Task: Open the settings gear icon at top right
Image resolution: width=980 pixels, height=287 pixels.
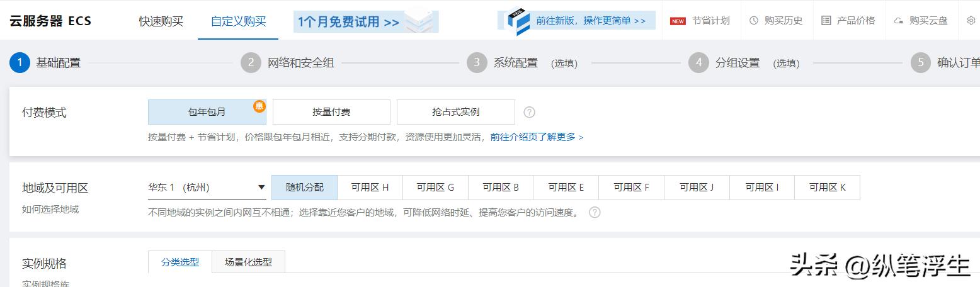Action: [x=971, y=20]
